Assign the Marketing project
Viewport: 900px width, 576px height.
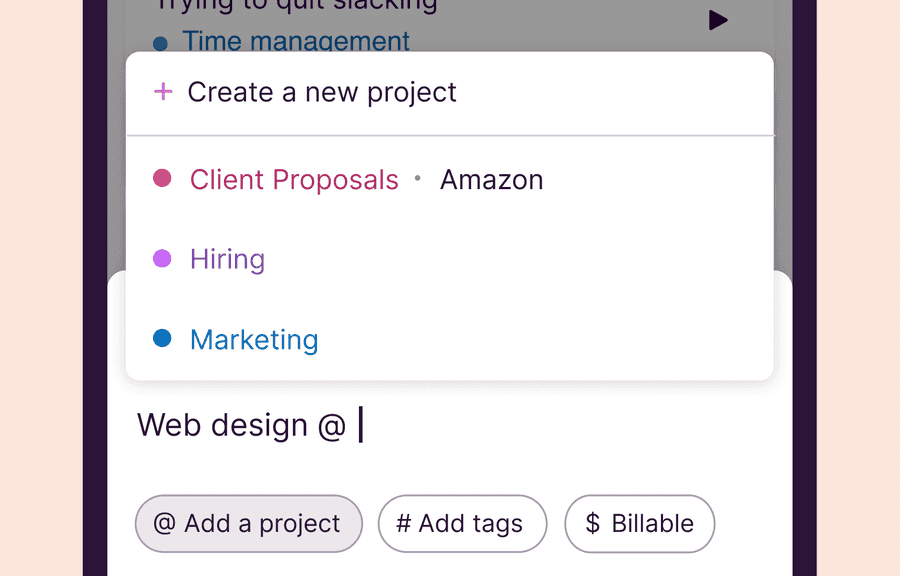click(x=253, y=339)
